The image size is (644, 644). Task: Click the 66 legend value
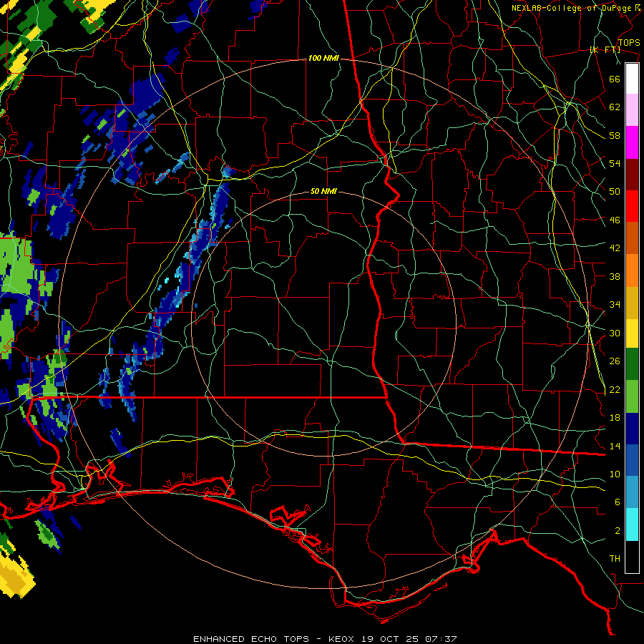(x=615, y=79)
